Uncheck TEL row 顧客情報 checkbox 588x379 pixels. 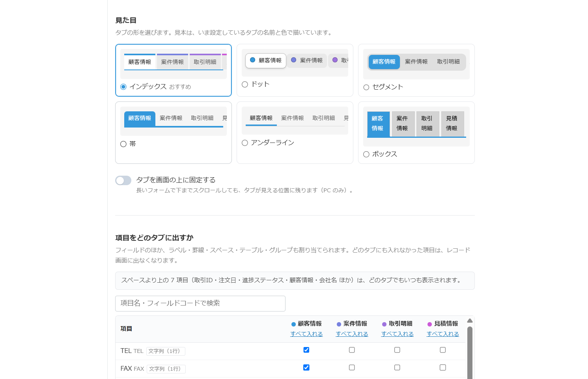pos(306,350)
